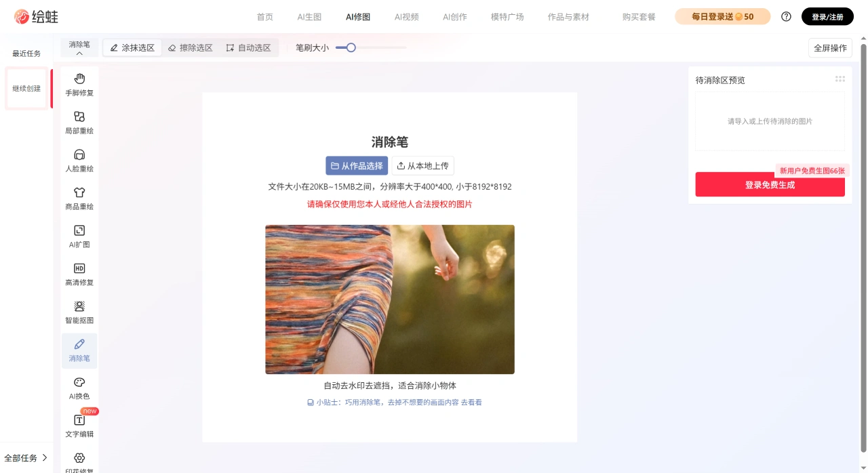Expand 全部任务 in the bottom left
The width and height of the screenshot is (868, 473).
coord(26,457)
